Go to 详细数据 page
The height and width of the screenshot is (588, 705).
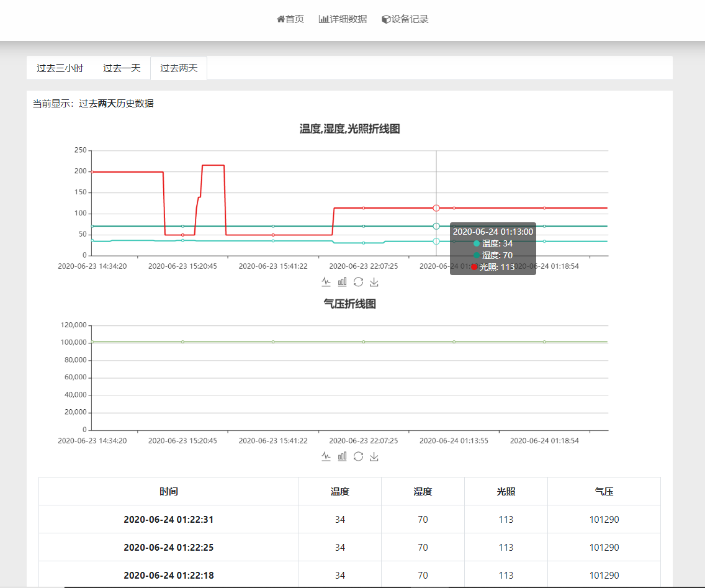coord(343,19)
